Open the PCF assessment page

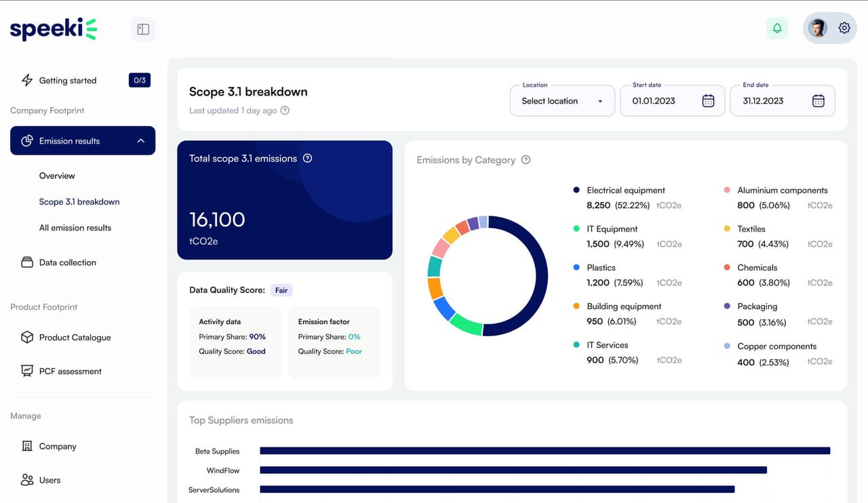tap(71, 371)
